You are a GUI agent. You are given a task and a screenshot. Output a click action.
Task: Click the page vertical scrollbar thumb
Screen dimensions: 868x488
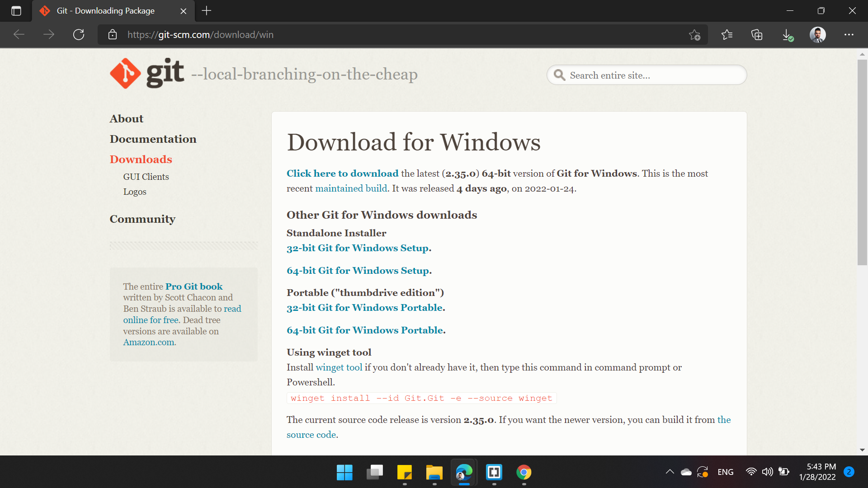click(x=862, y=163)
